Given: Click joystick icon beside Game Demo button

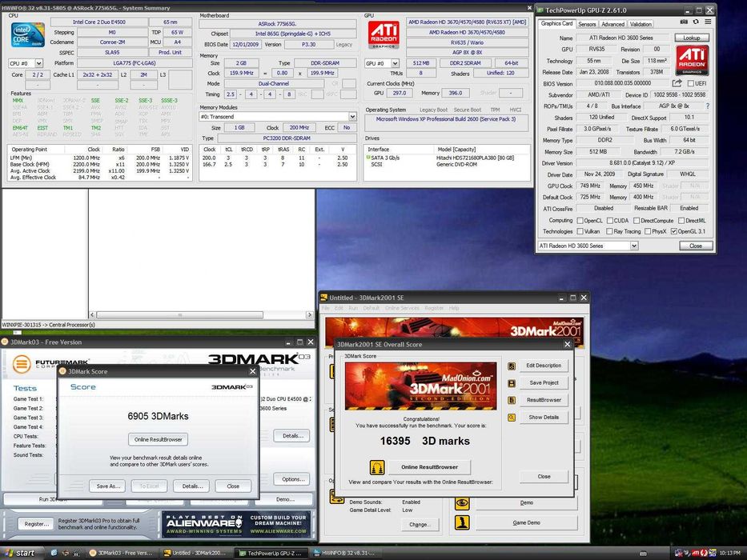Looking at the screenshot, I should coord(462,523).
